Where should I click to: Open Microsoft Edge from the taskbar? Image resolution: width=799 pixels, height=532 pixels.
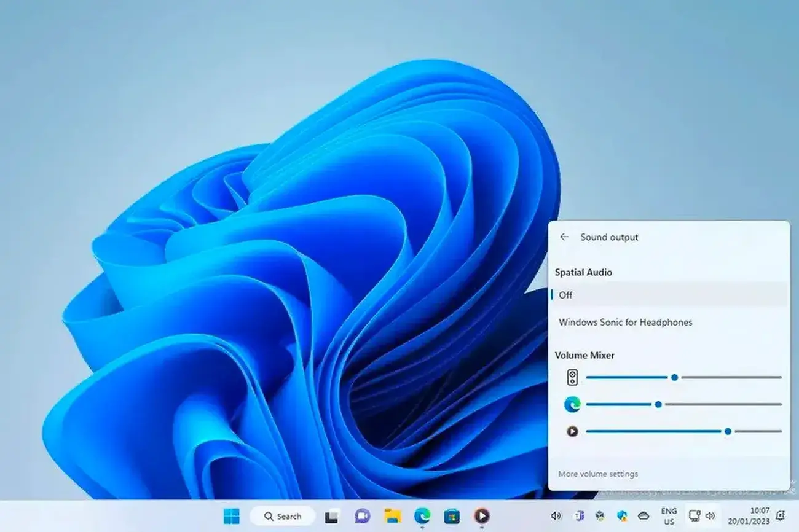click(x=423, y=516)
